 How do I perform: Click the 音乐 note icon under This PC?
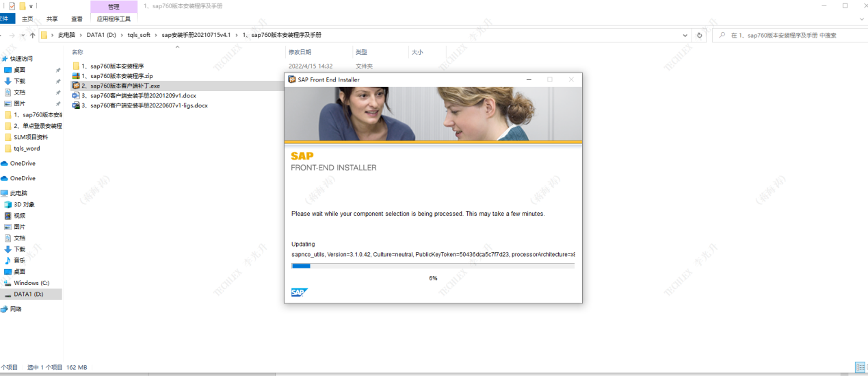8,260
